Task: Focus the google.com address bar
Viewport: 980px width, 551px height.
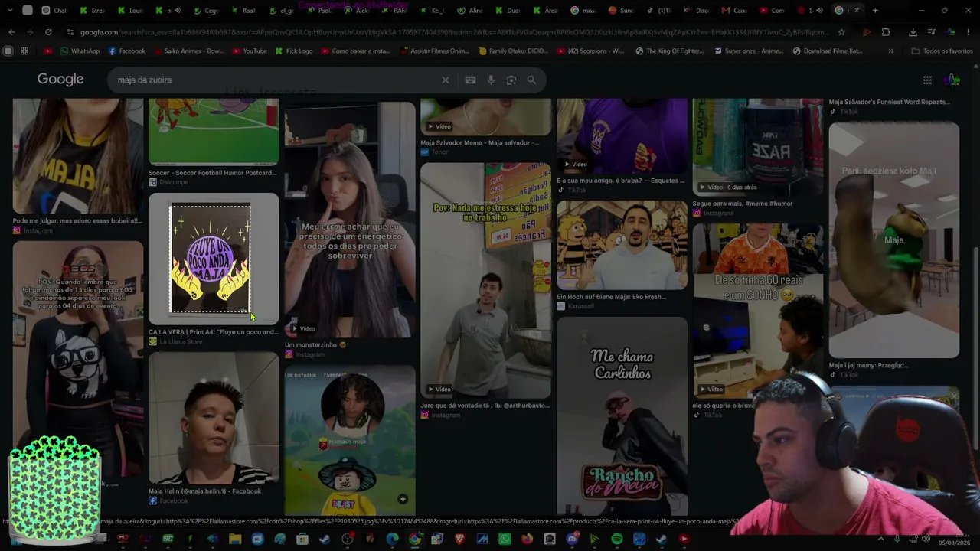Action: [x=454, y=32]
